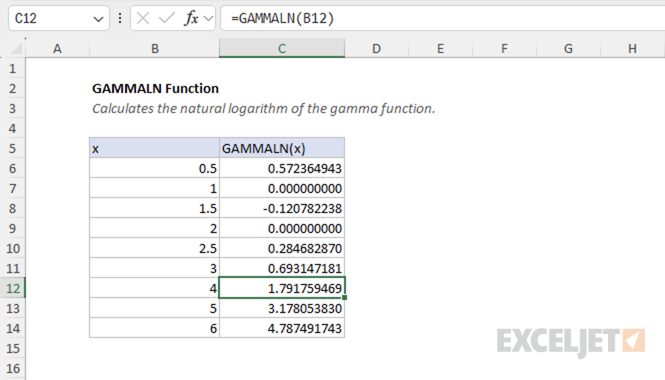The width and height of the screenshot is (665, 380).
Task: Select column C header
Action: point(282,48)
